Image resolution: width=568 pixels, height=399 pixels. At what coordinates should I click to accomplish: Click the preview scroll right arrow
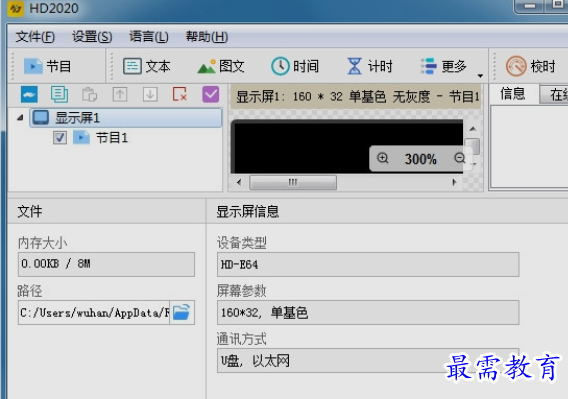point(454,182)
